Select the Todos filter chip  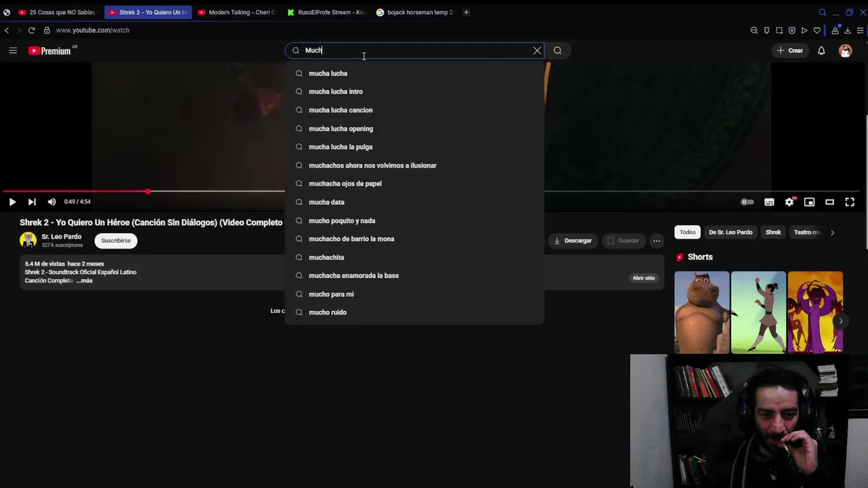tap(688, 232)
